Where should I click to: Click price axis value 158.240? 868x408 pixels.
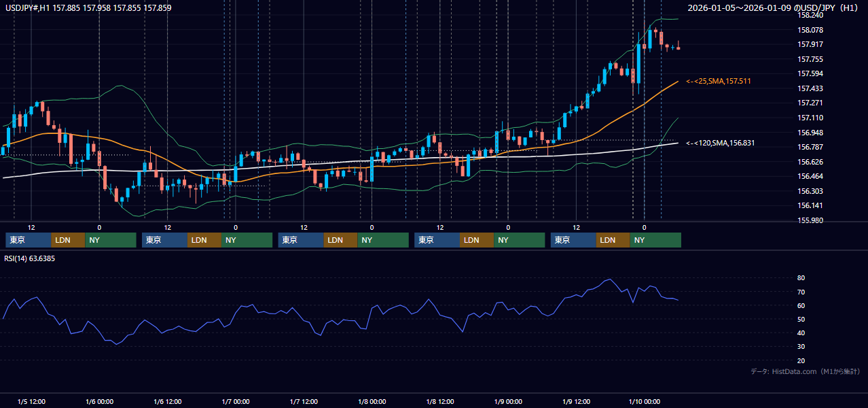tap(810, 15)
